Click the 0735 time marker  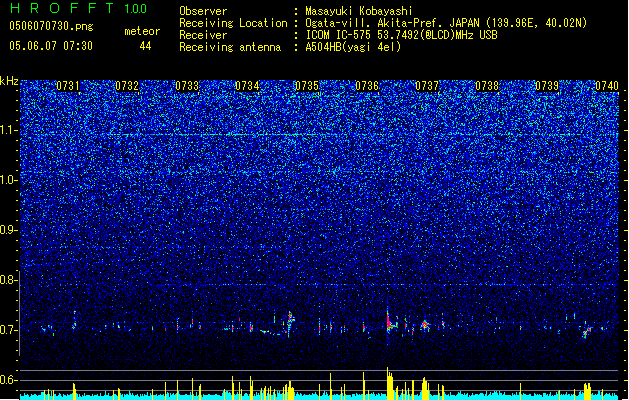click(307, 86)
